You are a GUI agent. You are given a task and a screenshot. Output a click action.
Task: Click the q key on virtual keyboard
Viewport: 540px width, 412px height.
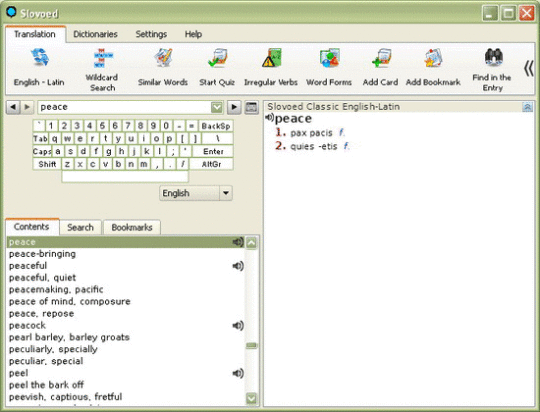click(54, 138)
